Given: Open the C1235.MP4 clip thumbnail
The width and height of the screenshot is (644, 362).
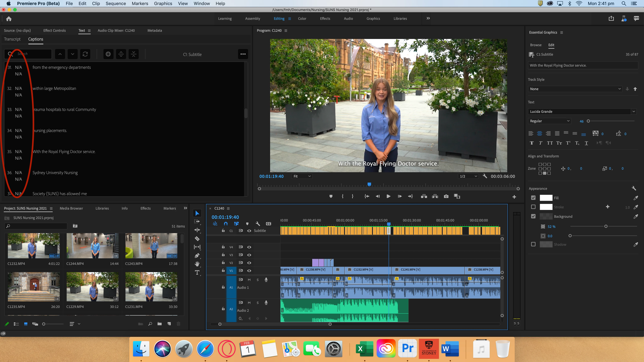Looking at the screenshot, I should tap(34, 287).
